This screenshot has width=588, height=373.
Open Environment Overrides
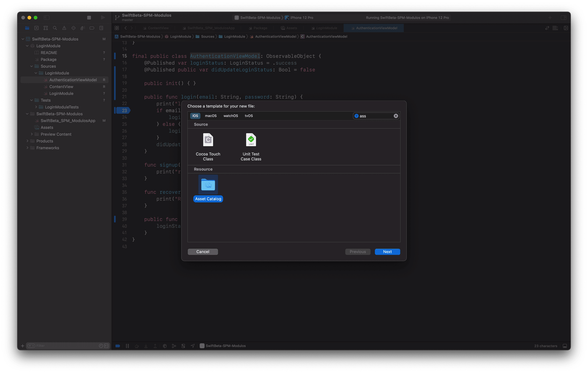pyautogui.click(x=183, y=346)
